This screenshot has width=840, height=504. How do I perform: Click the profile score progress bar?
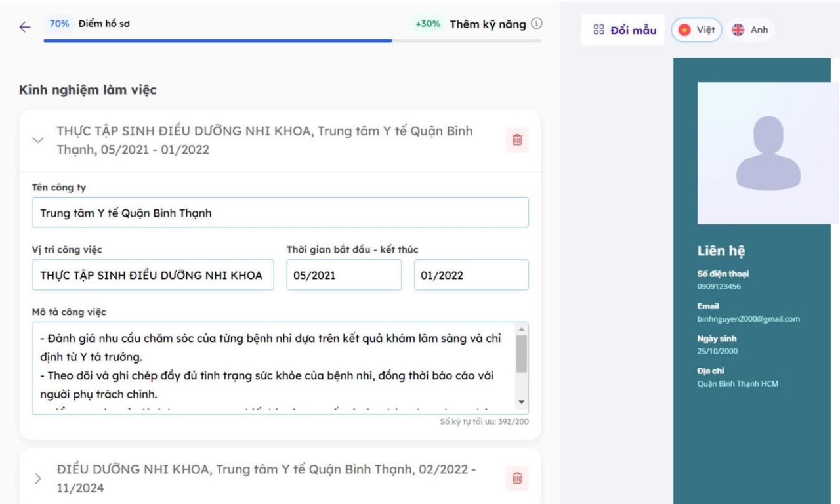(293, 41)
